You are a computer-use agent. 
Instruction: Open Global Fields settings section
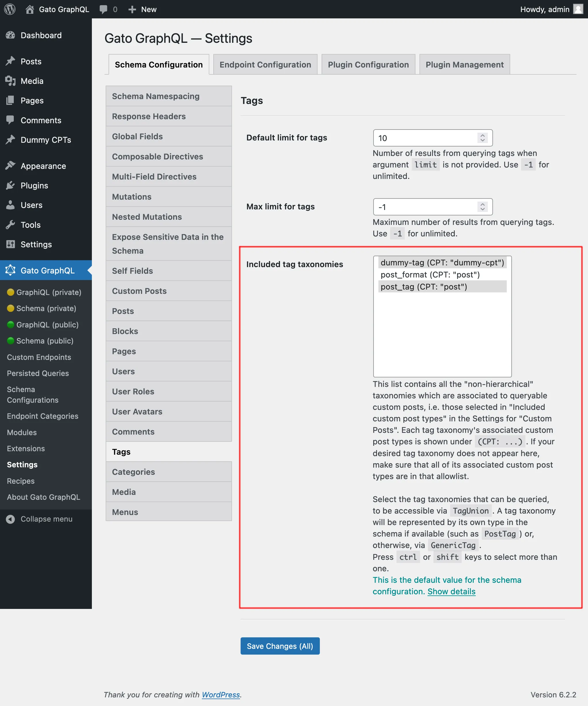[x=169, y=136]
